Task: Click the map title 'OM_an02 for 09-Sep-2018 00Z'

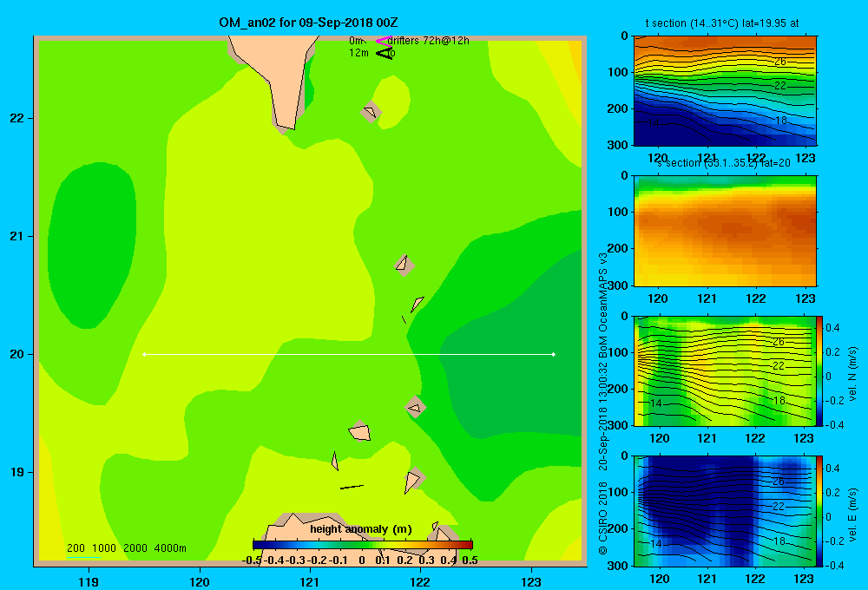Action: [308, 23]
